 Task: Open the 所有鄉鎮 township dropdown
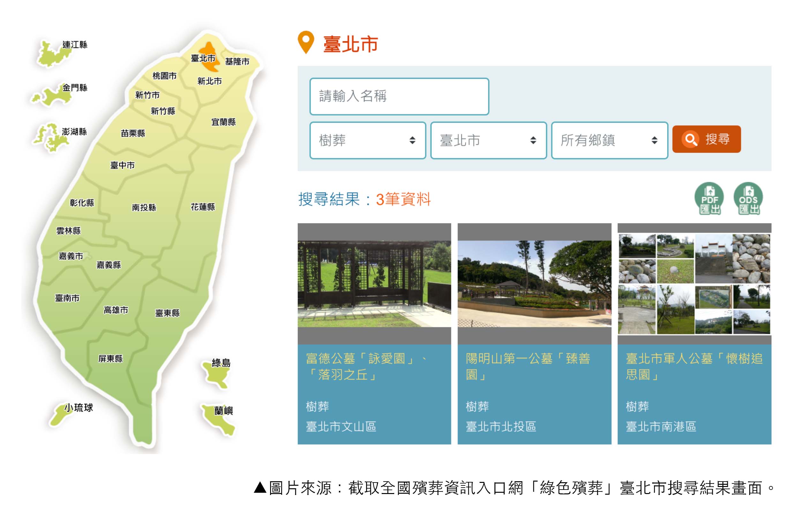pyautogui.click(x=610, y=140)
